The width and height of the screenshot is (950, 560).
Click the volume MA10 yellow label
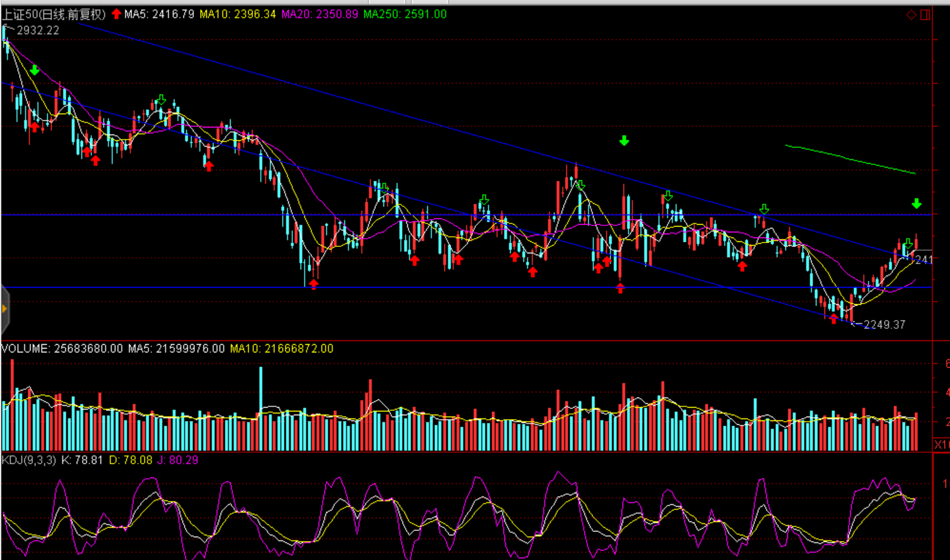click(x=281, y=349)
